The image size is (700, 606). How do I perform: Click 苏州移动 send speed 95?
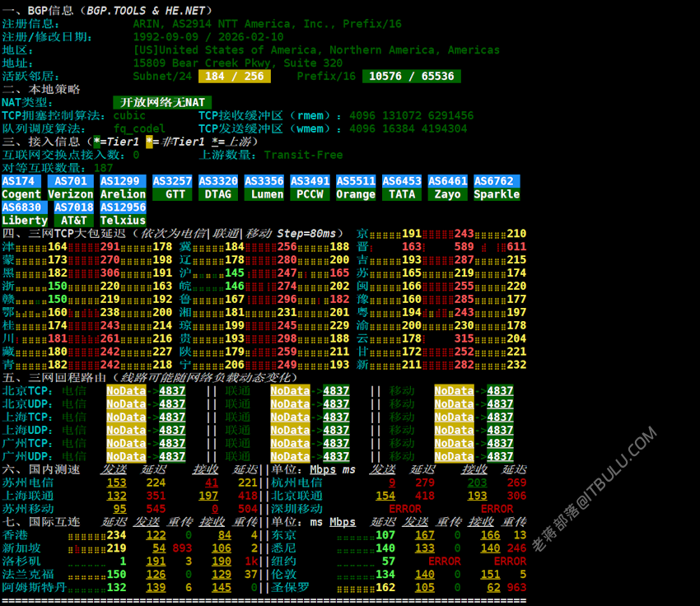pos(119,509)
